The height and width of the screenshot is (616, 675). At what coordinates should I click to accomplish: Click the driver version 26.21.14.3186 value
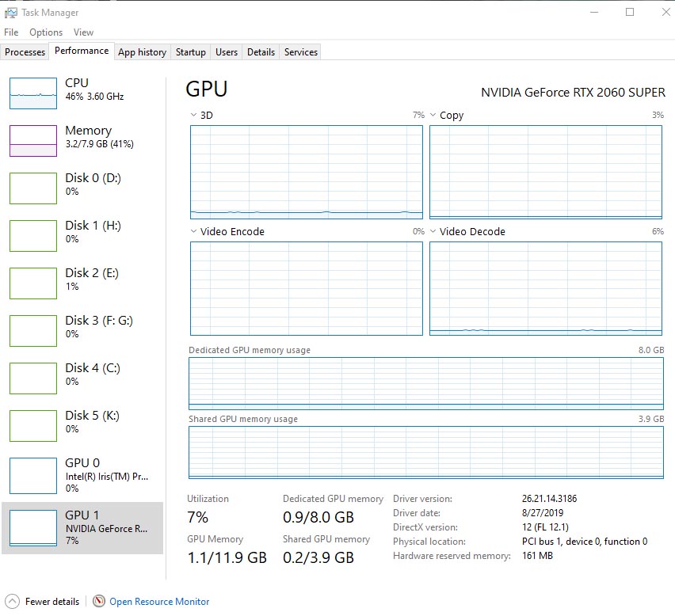549,499
